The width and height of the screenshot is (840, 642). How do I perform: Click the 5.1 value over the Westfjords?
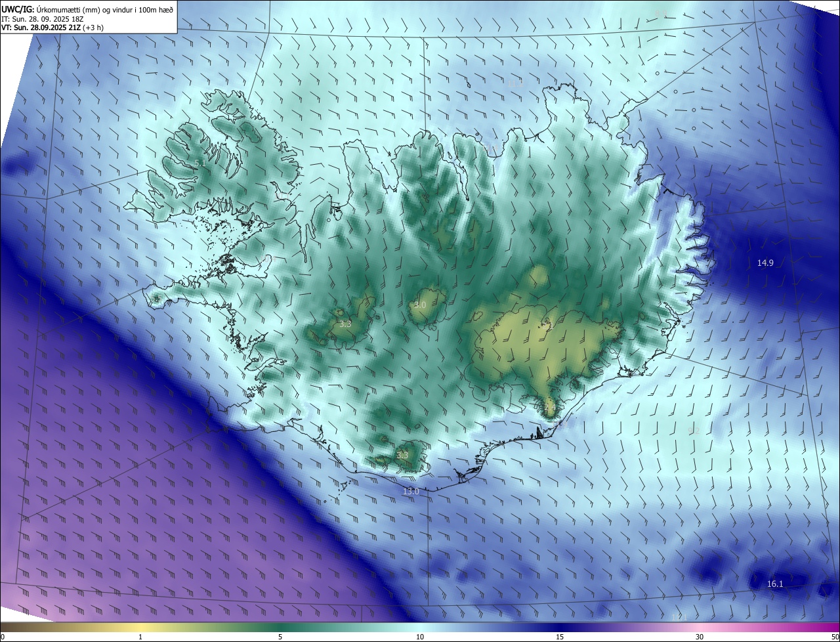pos(200,163)
